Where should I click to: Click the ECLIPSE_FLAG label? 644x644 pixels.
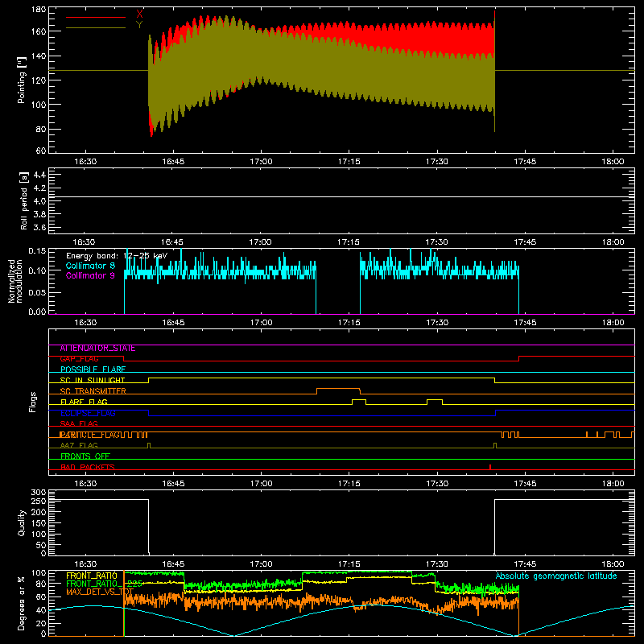[x=88, y=413]
